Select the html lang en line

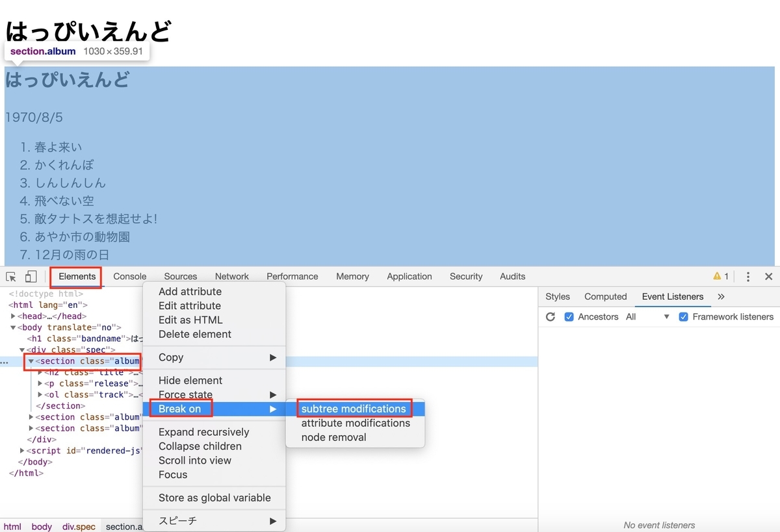[48, 305]
